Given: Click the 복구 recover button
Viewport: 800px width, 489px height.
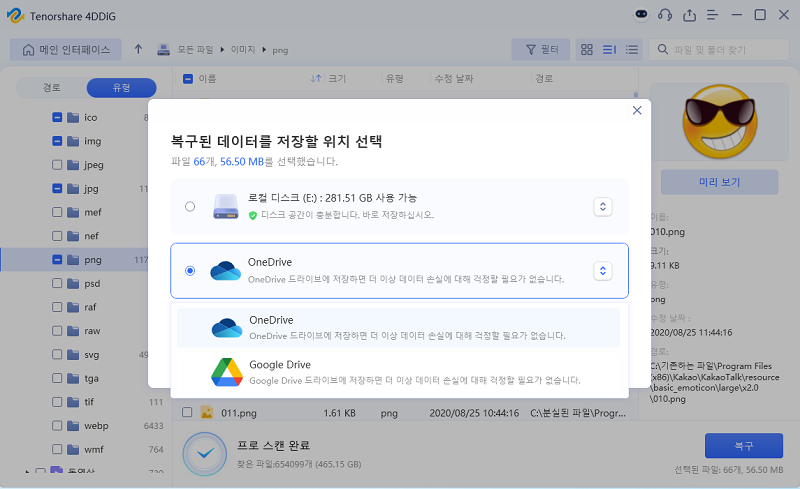Looking at the screenshot, I should coord(743,445).
